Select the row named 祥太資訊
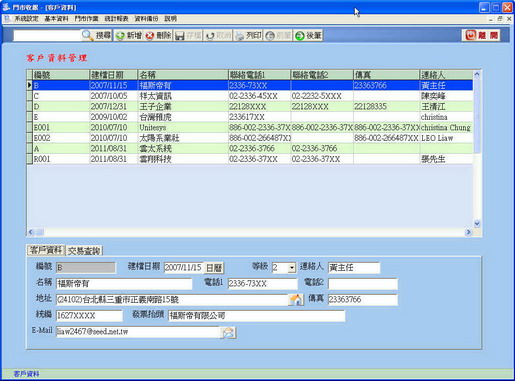Screen dimensions: 515x381 coord(249,96)
